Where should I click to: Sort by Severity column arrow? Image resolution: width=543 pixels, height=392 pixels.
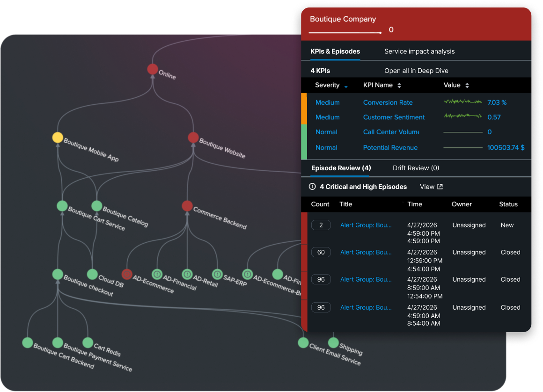coord(346,87)
